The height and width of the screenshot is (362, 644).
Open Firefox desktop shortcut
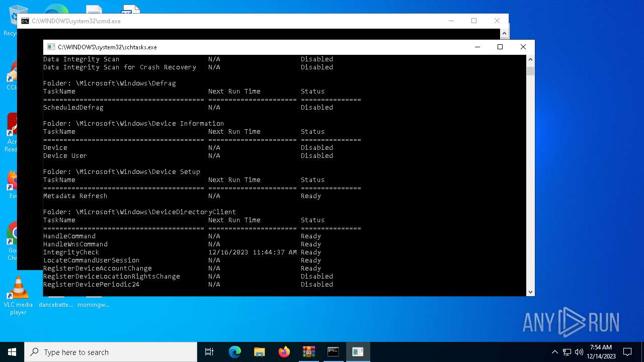pos(12,184)
